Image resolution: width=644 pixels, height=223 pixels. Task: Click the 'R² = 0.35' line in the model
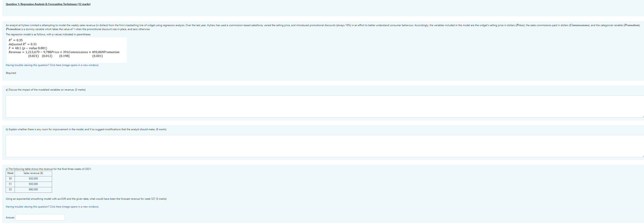click(x=15, y=40)
